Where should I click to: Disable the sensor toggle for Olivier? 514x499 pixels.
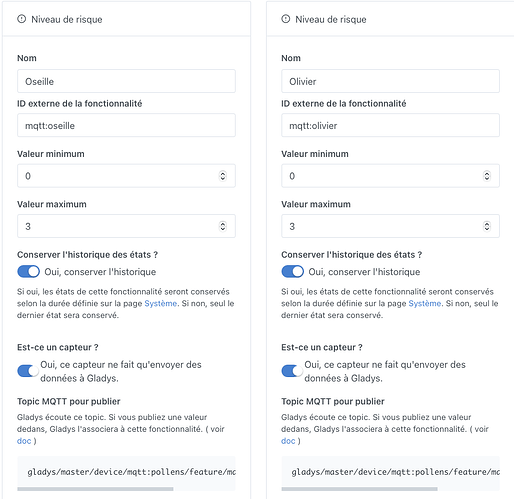point(292,371)
